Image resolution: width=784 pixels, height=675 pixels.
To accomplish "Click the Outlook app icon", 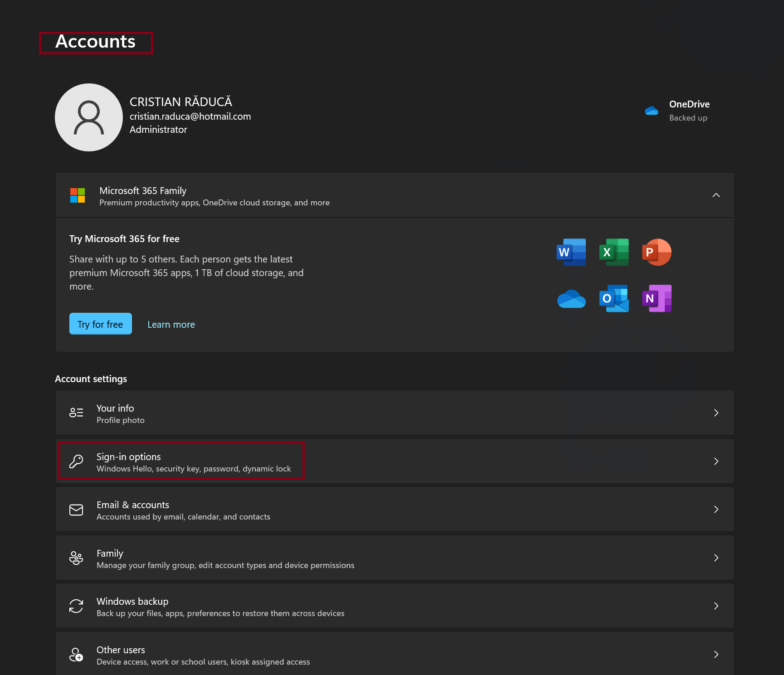I will click(x=614, y=298).
